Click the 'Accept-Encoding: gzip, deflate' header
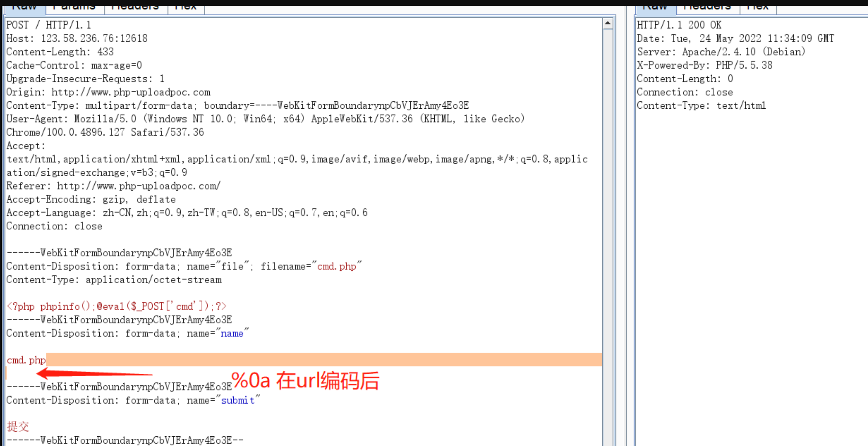Screen dimensions: 868x446 (x=91, y=199)
